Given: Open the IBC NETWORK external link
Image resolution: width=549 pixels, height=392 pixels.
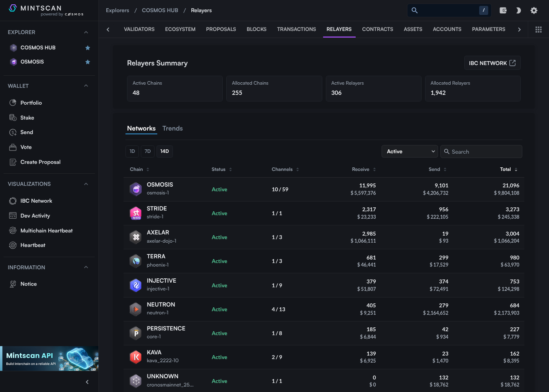Looking at the screenshot, I should pos(492,63).
